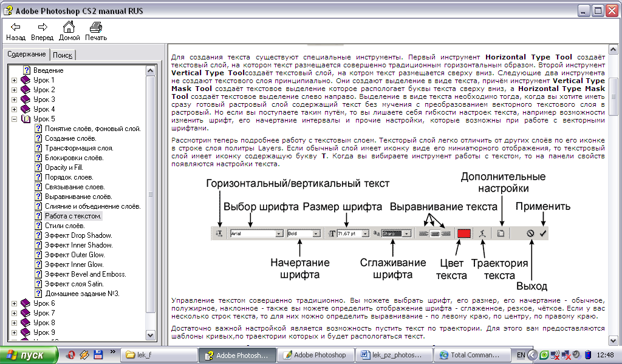Expand the Урок 9 node
This screenshot has height=364, width=622.
point(15,332)
